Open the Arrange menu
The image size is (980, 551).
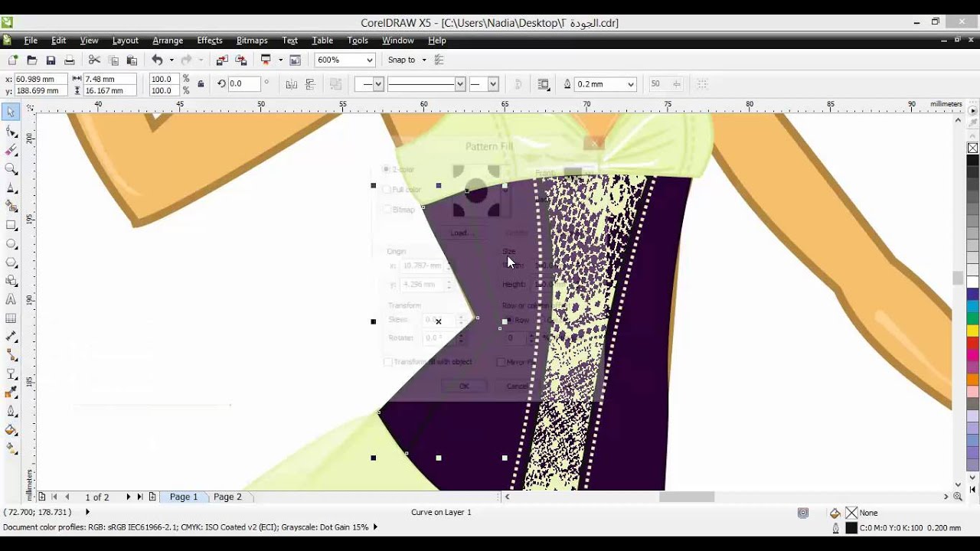coord(168,41)
